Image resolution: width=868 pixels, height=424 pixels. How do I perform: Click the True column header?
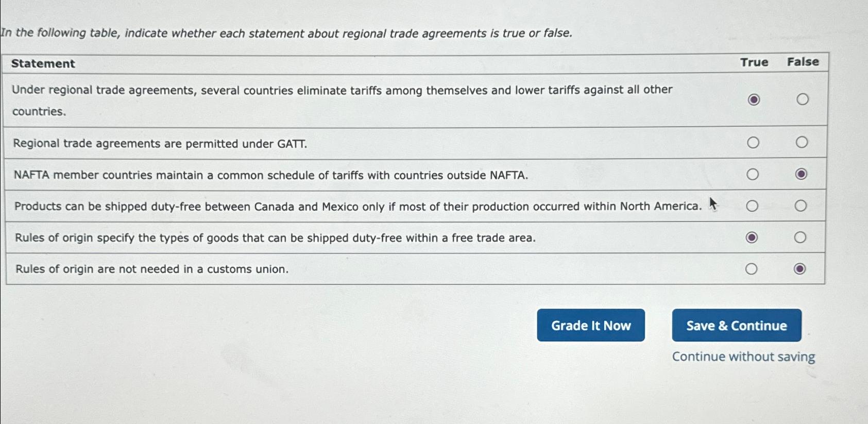[753, 62]
